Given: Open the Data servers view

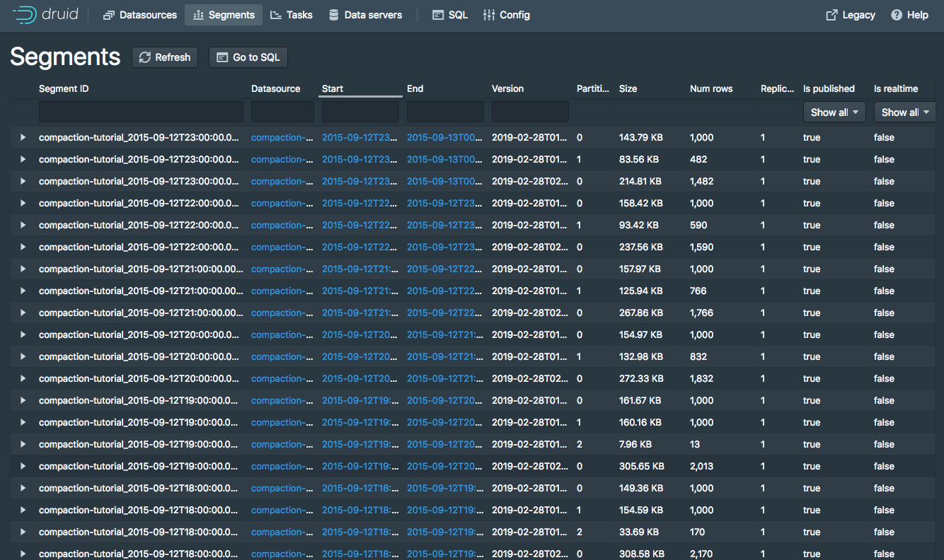Looking at the screenshot, I should tap(365, 15).
